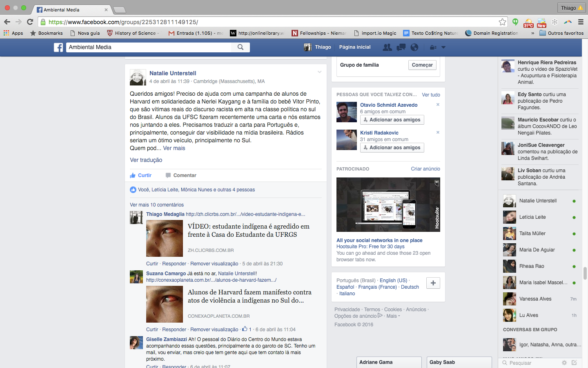The image size is (588, 368).
Task: Open a new browser tab
Action: point(119,9)
